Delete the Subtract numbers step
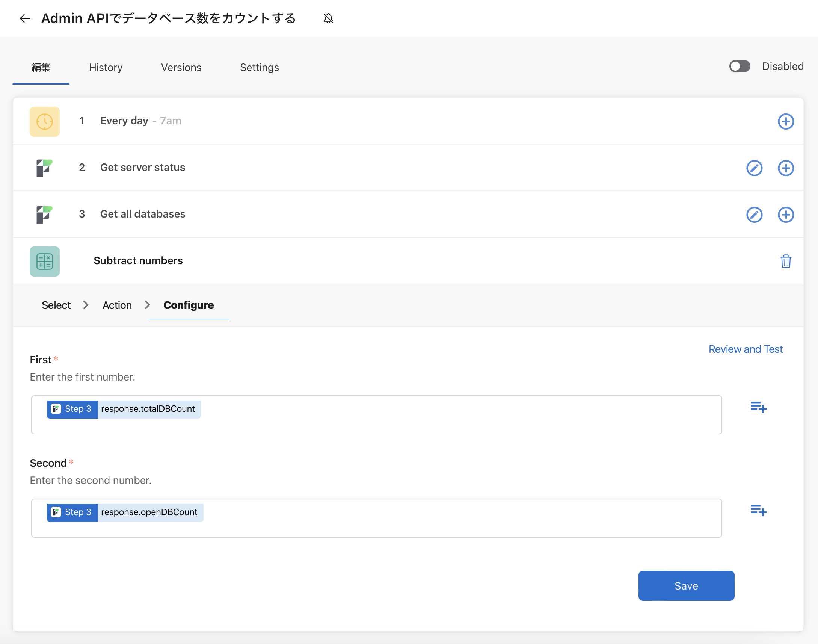818x644 pixels. 786,261
